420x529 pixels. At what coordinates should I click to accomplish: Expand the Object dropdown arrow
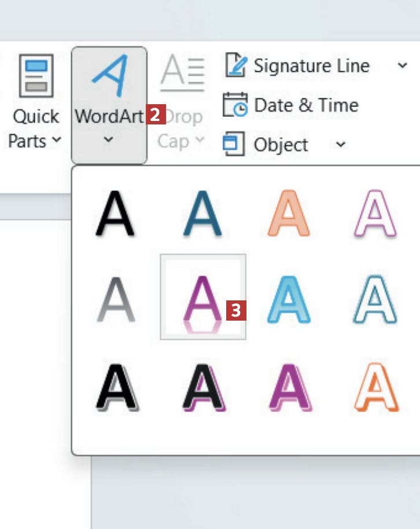341,144
